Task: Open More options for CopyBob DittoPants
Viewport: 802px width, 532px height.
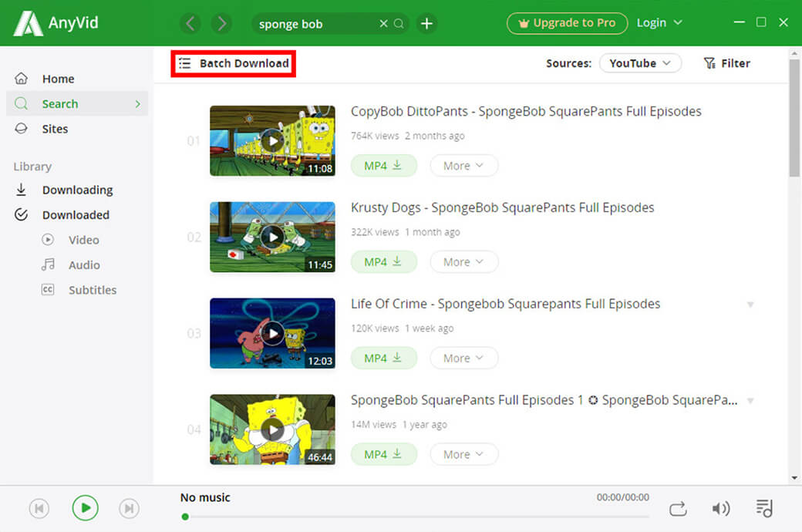Action: [464, 166]
